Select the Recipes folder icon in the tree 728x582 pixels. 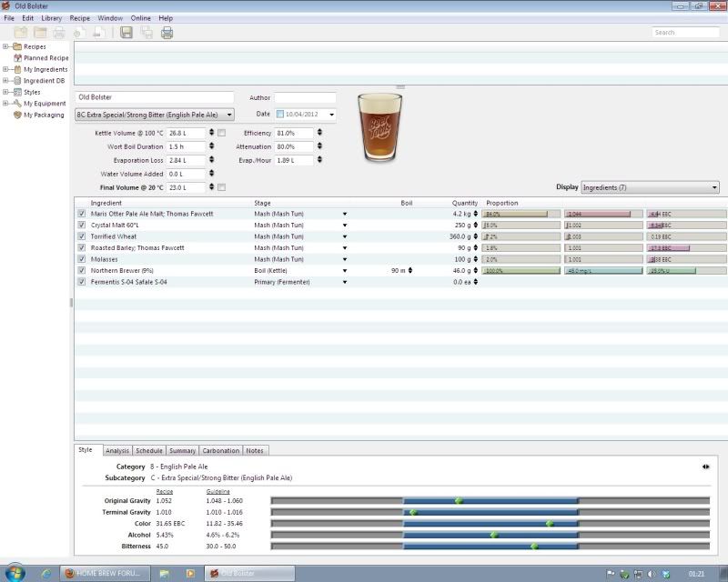17,46
